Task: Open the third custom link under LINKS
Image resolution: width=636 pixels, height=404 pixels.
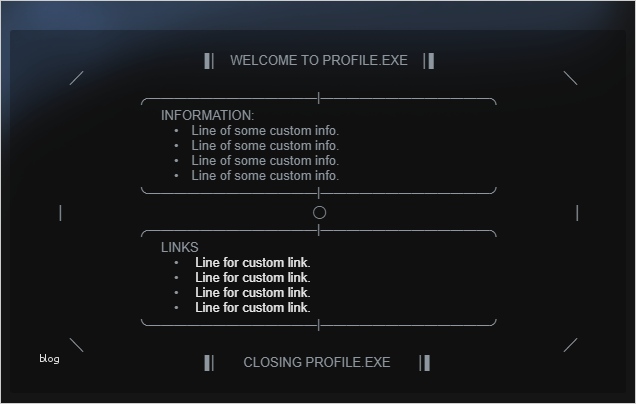Action: click(x=253, y=293)
